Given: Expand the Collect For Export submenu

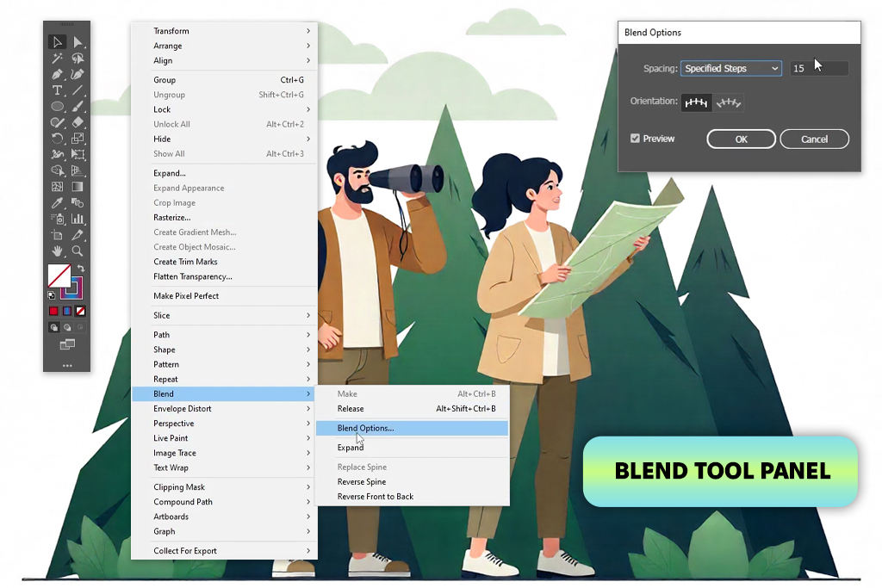Looking at the screenshot, I should point(225,550).
